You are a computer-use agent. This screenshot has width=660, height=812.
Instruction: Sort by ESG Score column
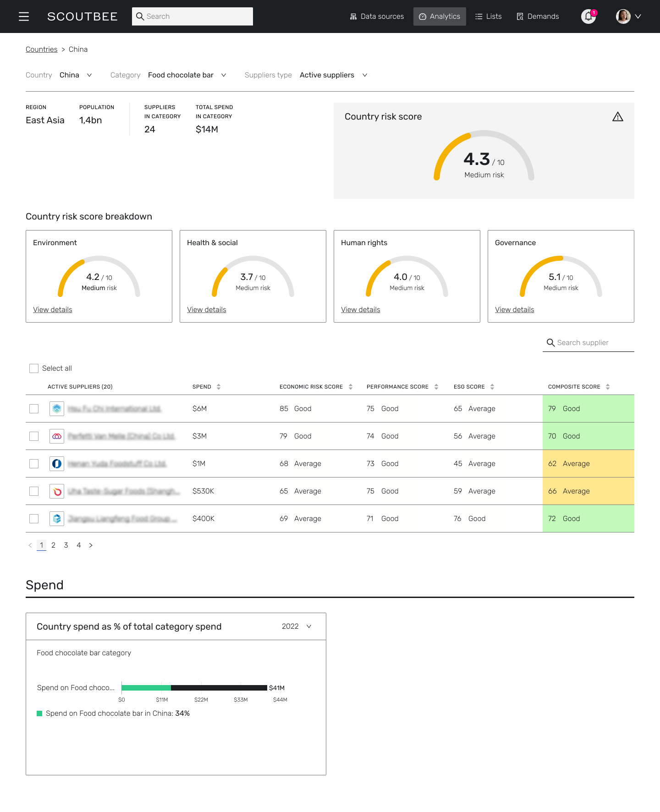(x=492, y=387)
